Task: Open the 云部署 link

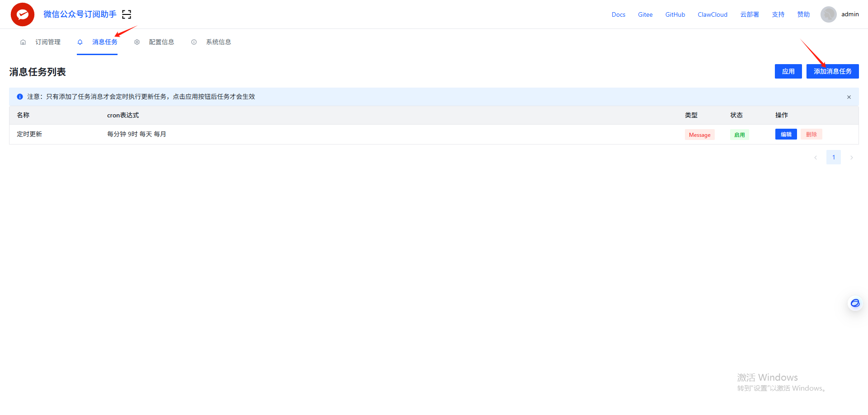Action: point(750,14)
